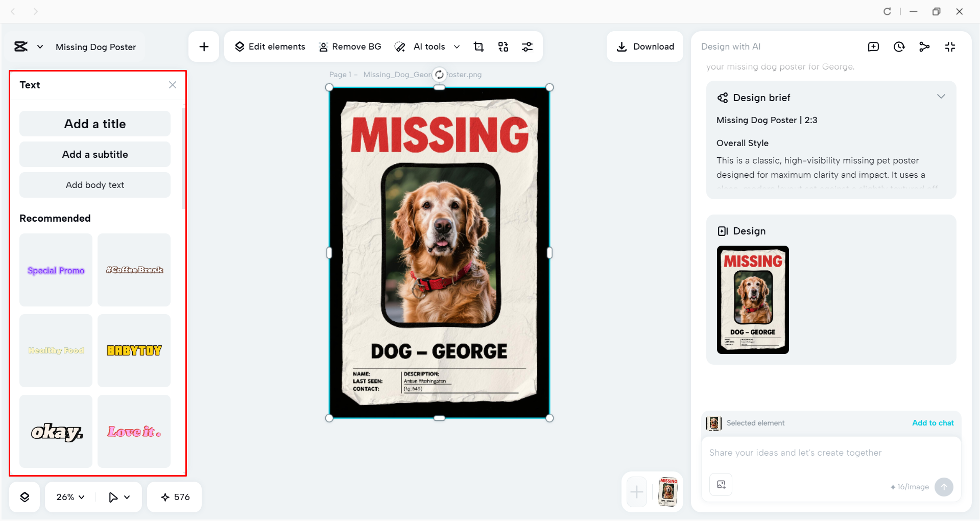Select the page 1 thumbnail at bottom

[x=668, y=492]
